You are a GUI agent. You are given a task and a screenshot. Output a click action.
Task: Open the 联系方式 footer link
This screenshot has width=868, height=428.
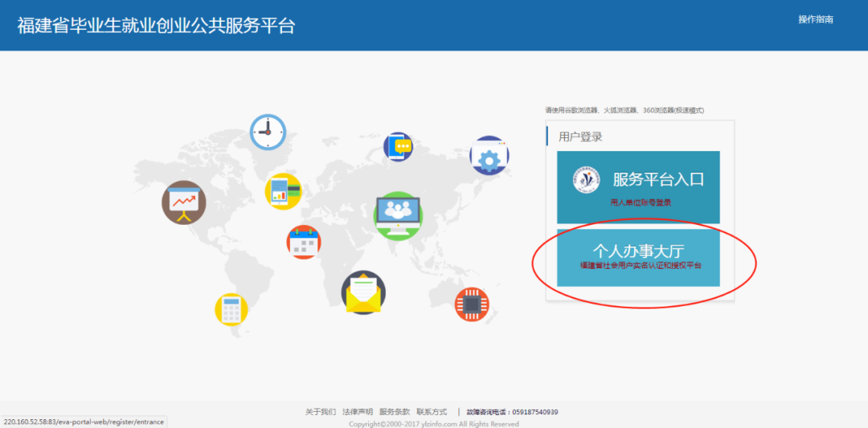pos(432,412)
